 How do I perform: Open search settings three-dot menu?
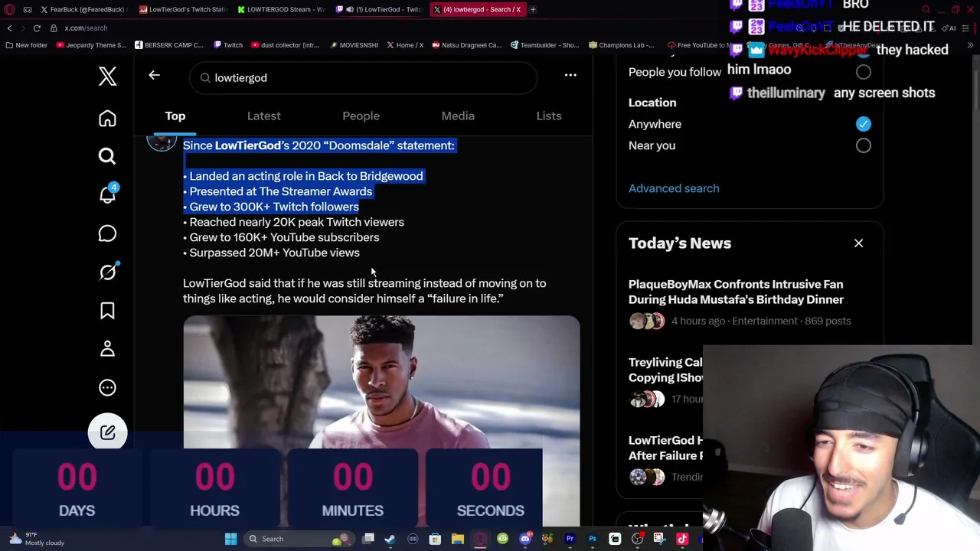coord(570,75)
